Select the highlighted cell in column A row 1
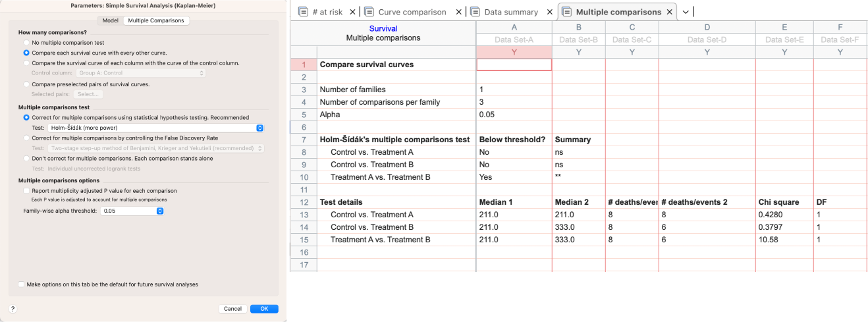 click(x=514, y=65)
